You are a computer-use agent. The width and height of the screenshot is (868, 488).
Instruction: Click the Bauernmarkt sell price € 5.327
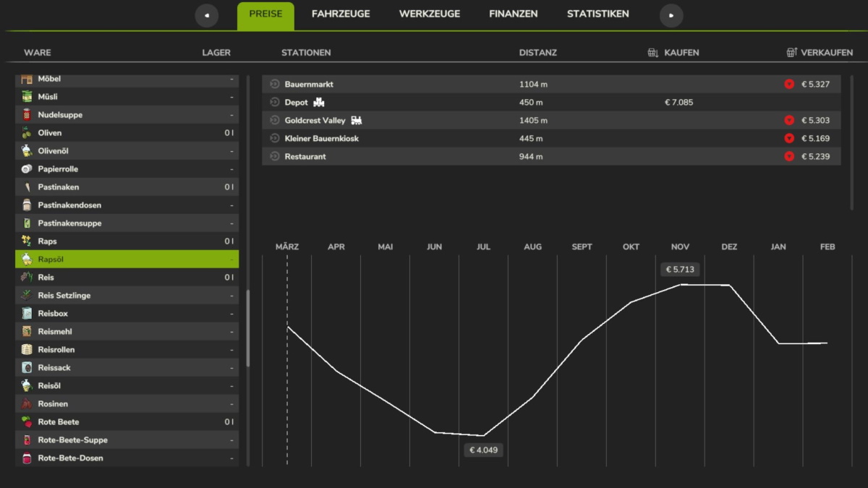click(815, 85)
